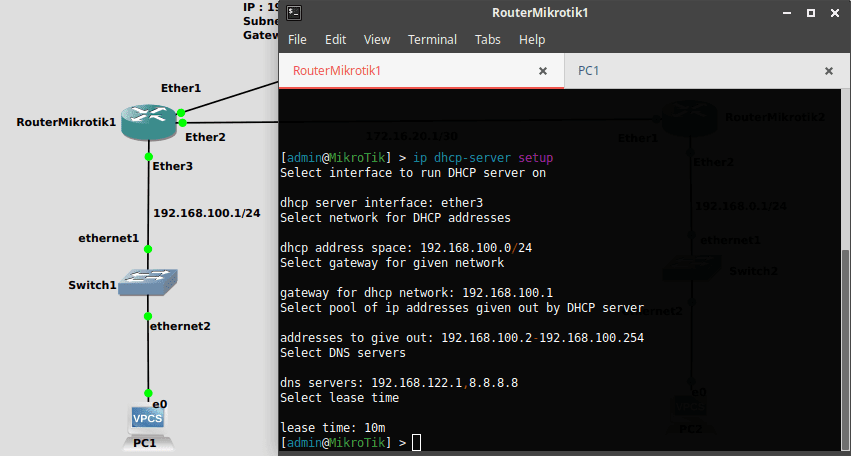
Task: Click Switch2 icon behind the terminal window
Action: click(693, 268)
